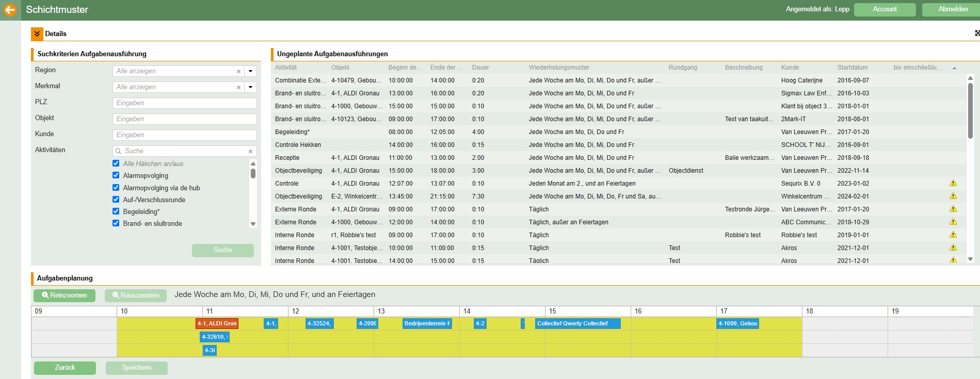Click the Reinzoomen button

click(65, 295)
